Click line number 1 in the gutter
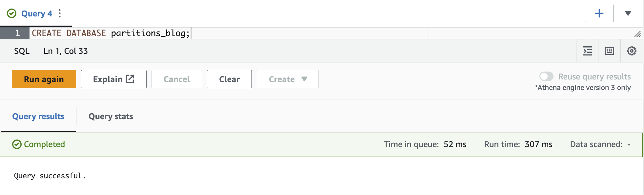644x195 pixels. click(17, 33)
